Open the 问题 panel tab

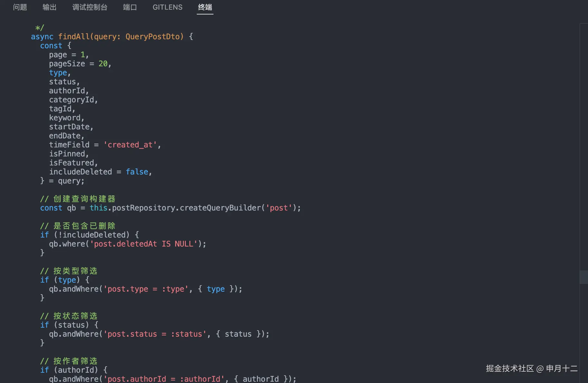coord(20,7)
